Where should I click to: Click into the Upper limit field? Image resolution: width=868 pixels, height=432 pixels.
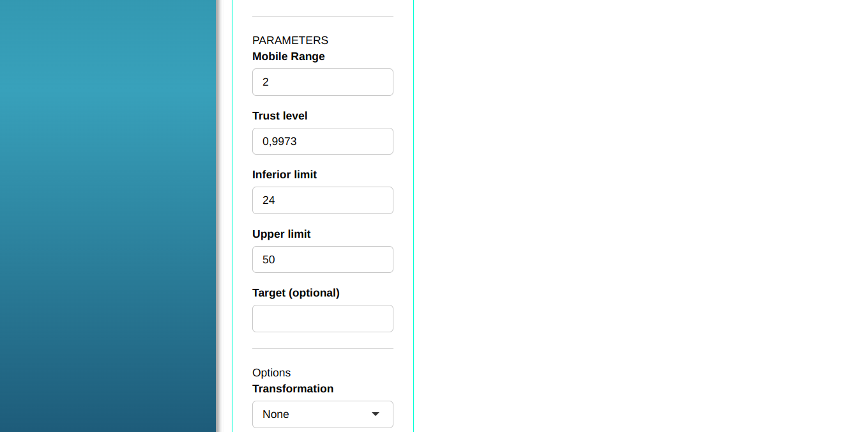coord(323,259)
